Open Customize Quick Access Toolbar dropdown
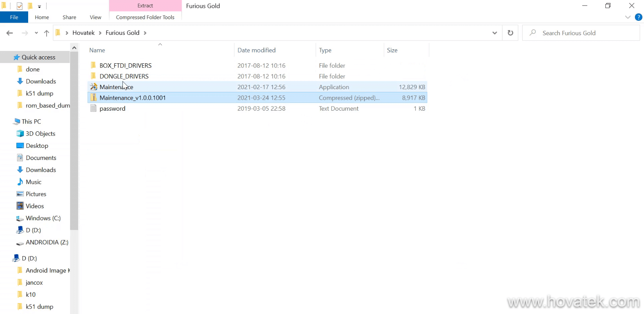The width and height of the screenshot is (644, 314). click(x=39, y=6)
